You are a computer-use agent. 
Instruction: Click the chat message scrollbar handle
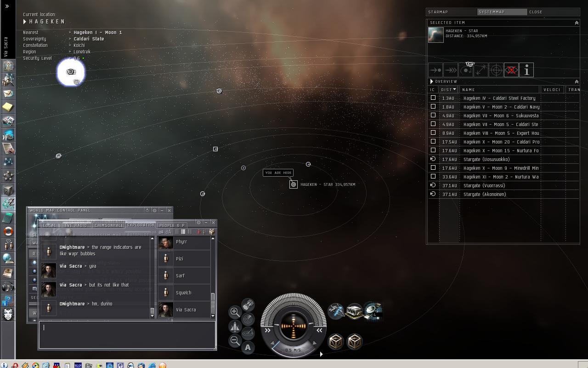(x=153, y=311)
